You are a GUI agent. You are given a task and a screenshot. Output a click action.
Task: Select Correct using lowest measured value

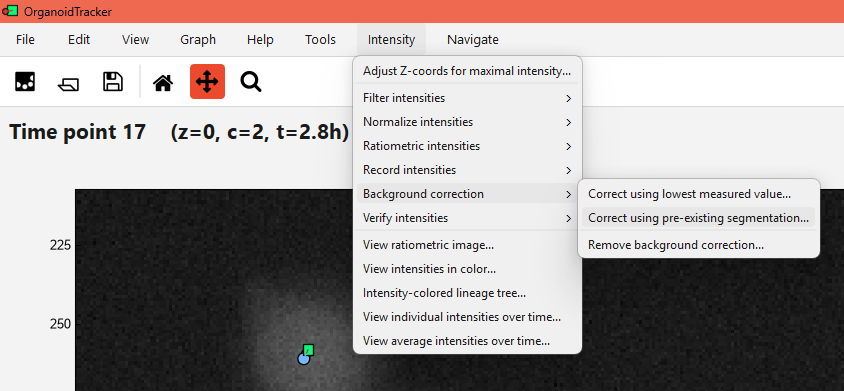click(699, 194)
